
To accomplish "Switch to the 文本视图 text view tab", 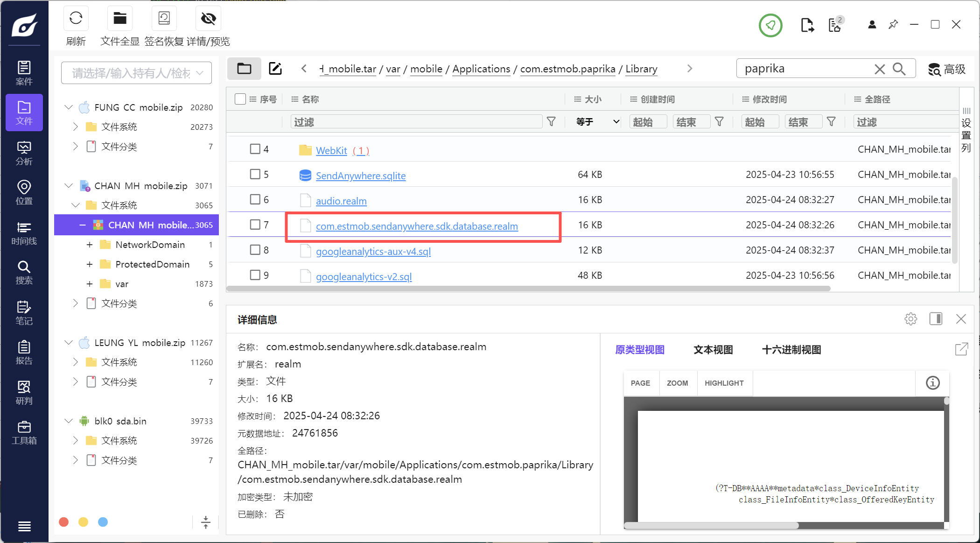I will [713, 350].
